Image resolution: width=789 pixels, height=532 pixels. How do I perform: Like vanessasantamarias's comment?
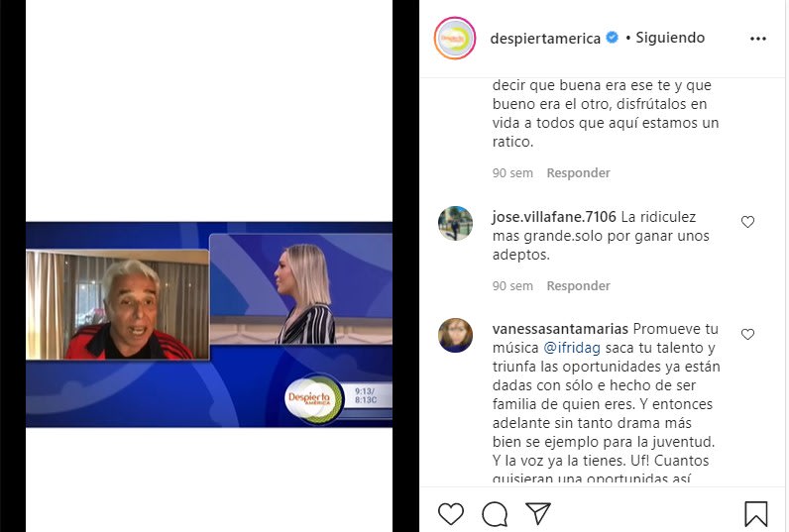[x=747, y=335]
